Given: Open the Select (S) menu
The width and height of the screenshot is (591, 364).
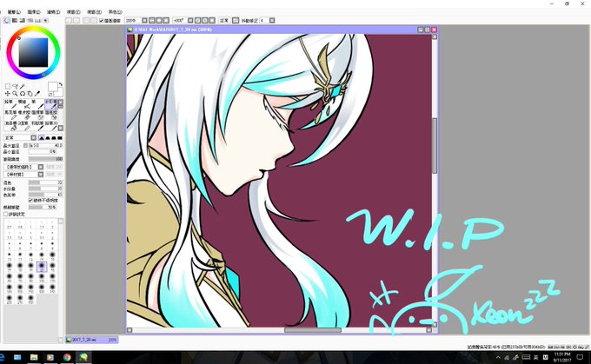Looking at the screenshot, I should pos(34,12).
